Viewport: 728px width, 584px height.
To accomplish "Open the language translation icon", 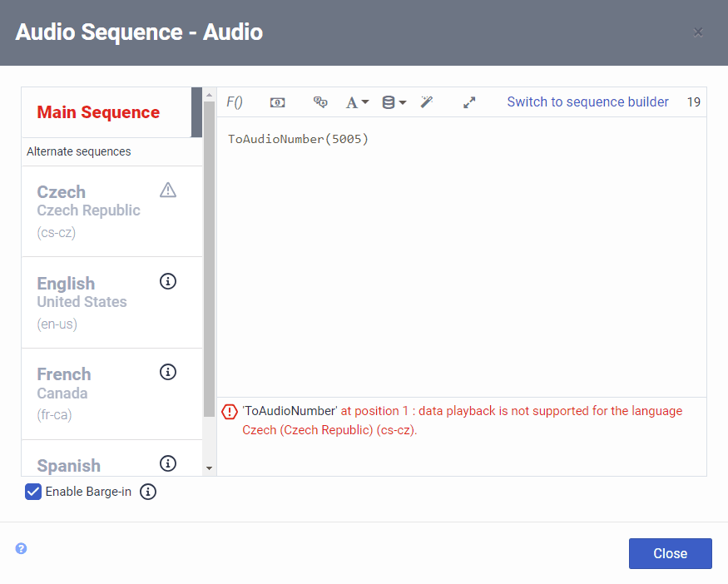I will click(320, 101).
